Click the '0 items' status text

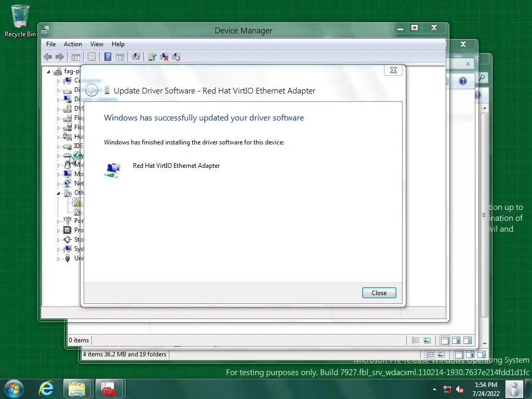click(x=79, y=340)
